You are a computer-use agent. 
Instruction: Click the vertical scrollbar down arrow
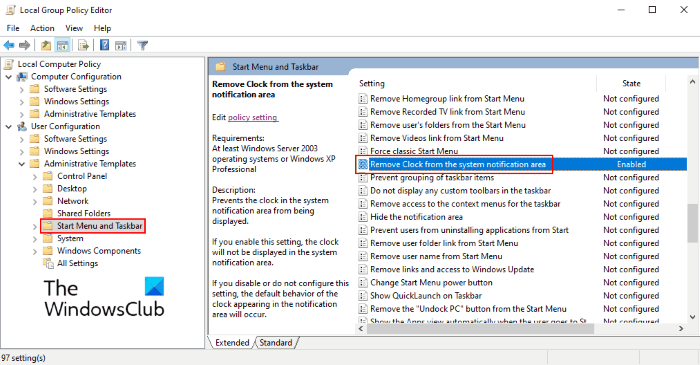click(x=692, y=317)
